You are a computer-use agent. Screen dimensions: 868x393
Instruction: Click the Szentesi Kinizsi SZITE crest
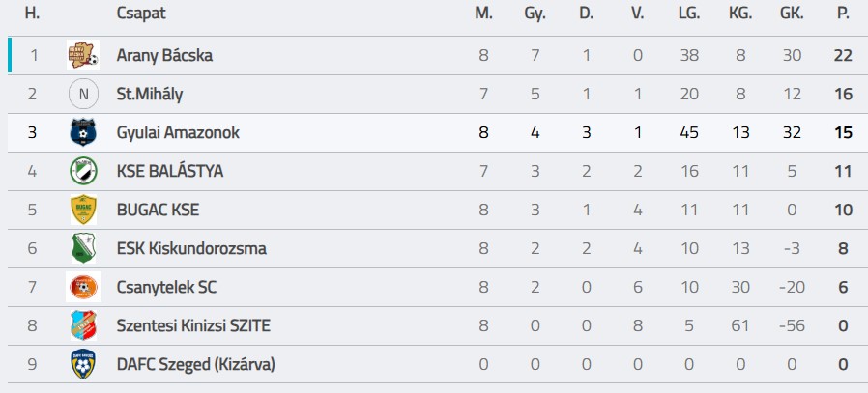[83, 325]
